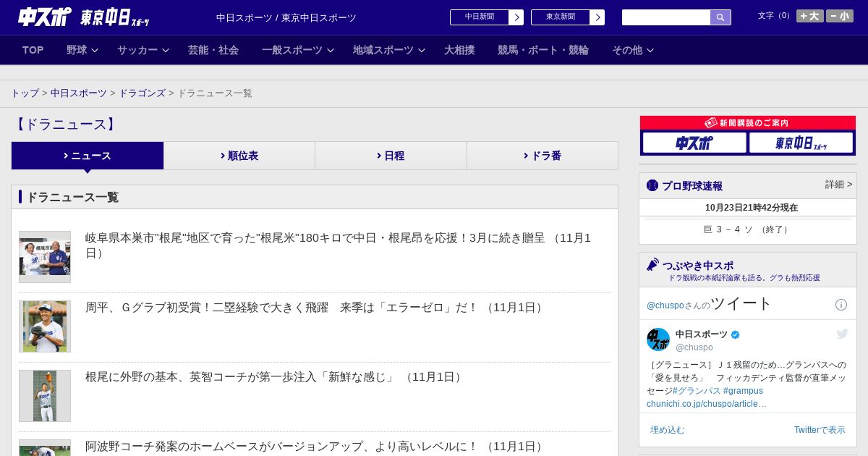Image resolution: width=868 pixels, height=456 pixels.
Task: Switch to the 順位表 tab
Action: (x=239, y=156)
